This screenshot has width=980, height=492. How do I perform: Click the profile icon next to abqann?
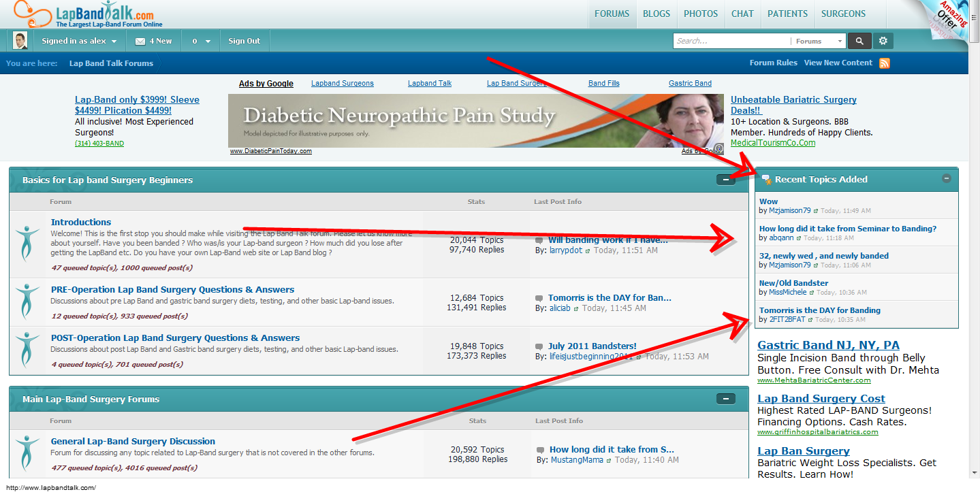pyautogui.click(x=799, y=239)
